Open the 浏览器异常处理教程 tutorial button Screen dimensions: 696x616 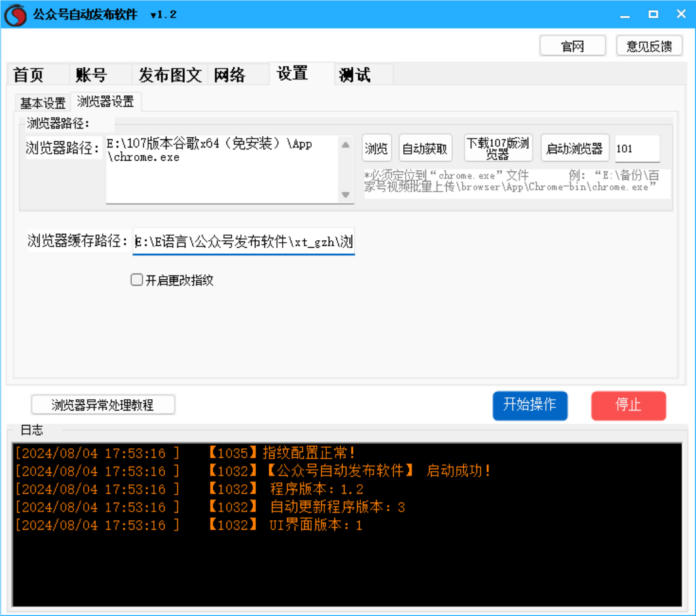click(x=103, y=405)
